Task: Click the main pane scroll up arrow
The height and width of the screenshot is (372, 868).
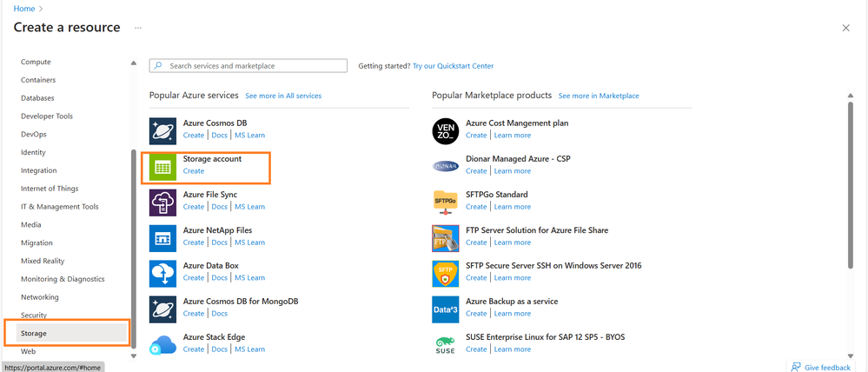Action: coord(851,96)
